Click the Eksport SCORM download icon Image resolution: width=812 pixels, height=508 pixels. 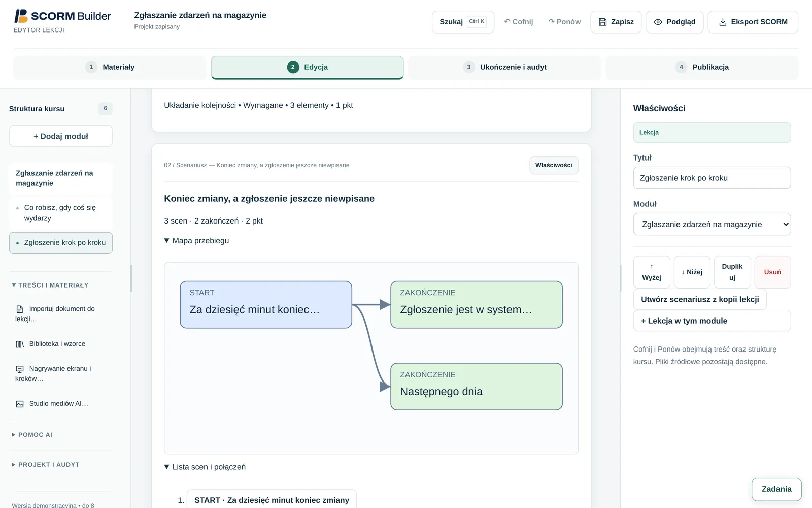[x=723, y=22]
